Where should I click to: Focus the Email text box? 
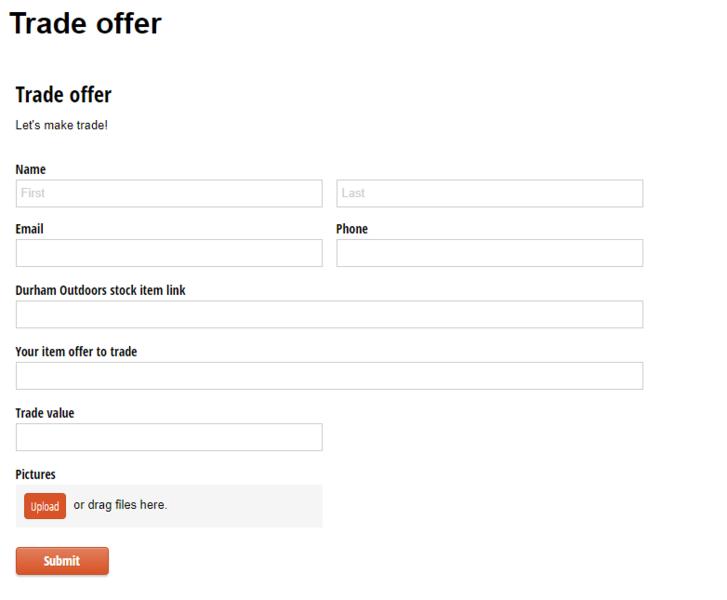click(169, 253)
